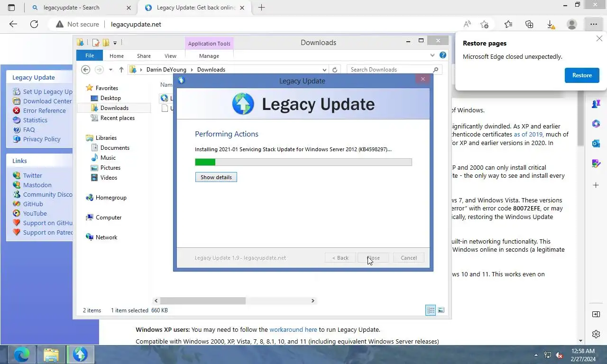Click the installation progress bar

pos(303,162)
